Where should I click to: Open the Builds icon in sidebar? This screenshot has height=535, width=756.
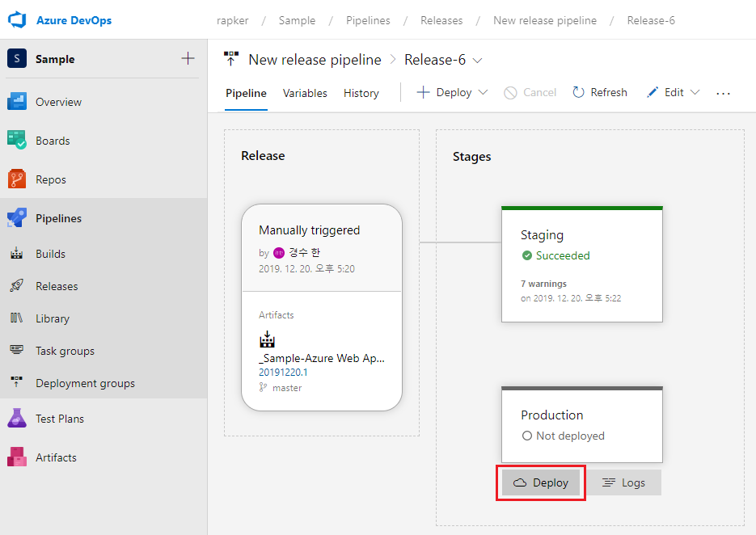17,254
